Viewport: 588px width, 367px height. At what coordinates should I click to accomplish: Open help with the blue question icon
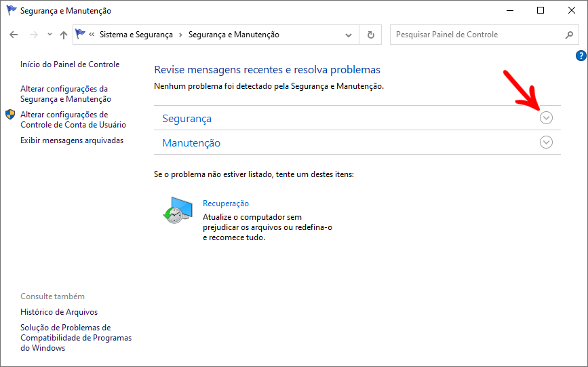(581, 56)
